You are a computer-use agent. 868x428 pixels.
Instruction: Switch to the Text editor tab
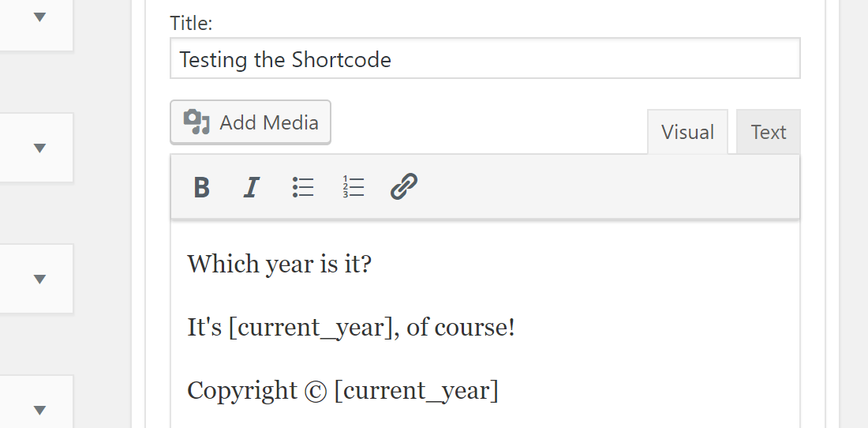click(x=768, y=132)
